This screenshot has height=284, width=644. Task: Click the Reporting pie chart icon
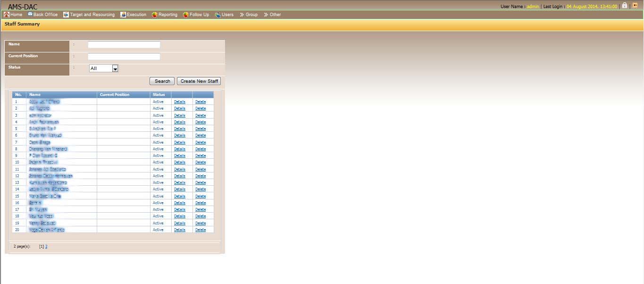tap(155, 15)
